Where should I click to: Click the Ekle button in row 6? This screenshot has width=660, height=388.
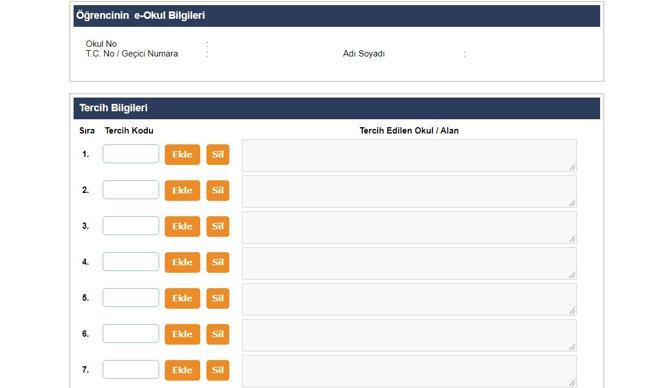tap(182, 334)
